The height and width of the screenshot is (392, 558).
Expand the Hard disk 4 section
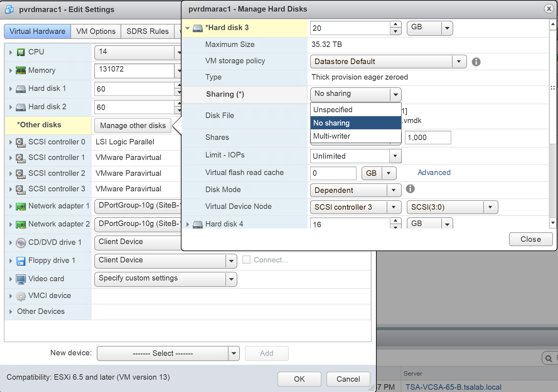[188, 224]
